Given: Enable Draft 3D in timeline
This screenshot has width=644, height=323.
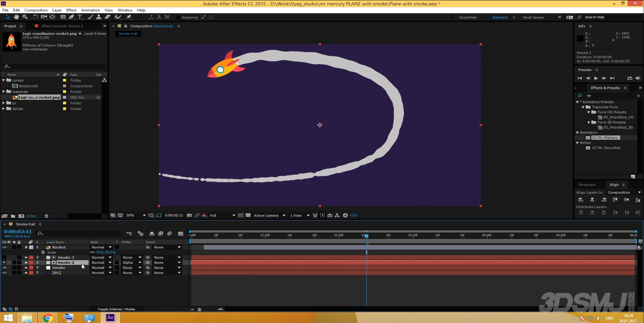Looking at the screenshot, I should [x=140, y=234].
